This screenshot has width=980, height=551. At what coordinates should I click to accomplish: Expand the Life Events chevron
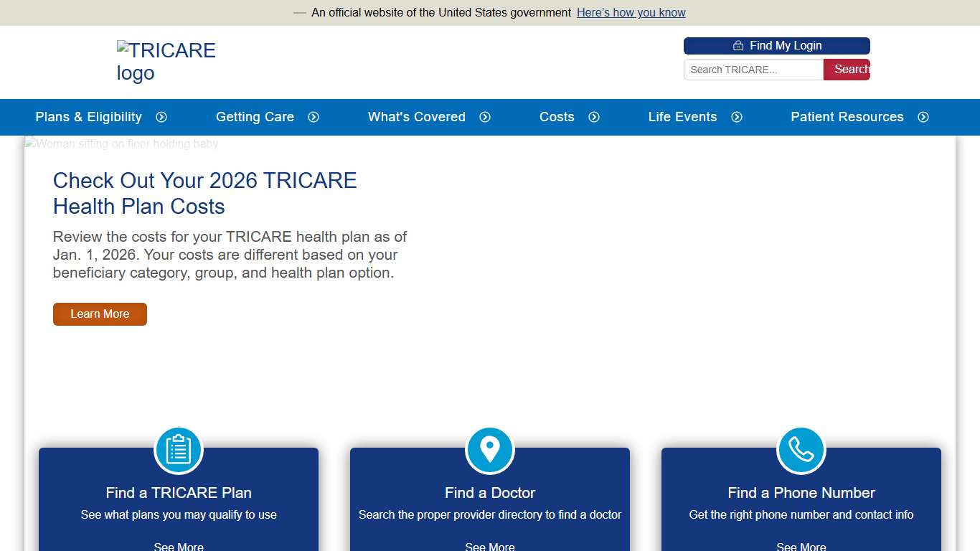(x=737, y=117)
